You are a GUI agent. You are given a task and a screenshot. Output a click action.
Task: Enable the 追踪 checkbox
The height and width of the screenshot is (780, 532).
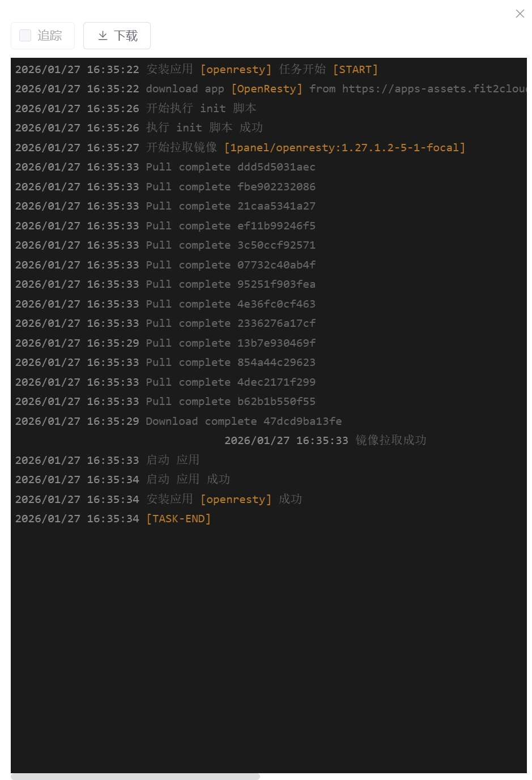pos(25,36)
